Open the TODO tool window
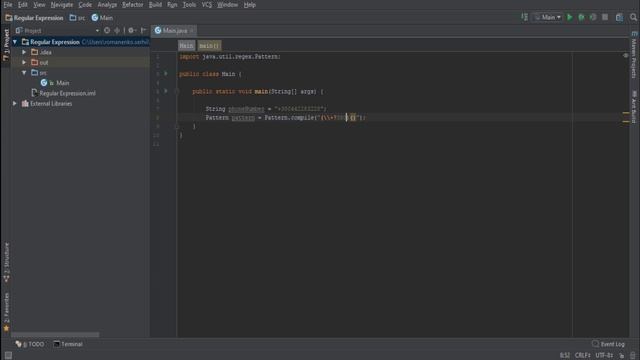Image resolution: width=640 pixels, height=360 pixels. 30,344
